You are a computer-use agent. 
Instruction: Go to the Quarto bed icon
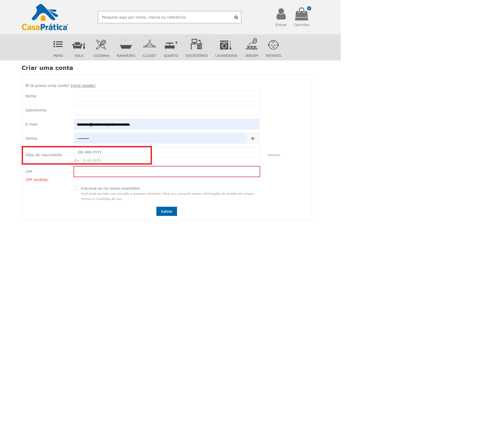point(171,45)
